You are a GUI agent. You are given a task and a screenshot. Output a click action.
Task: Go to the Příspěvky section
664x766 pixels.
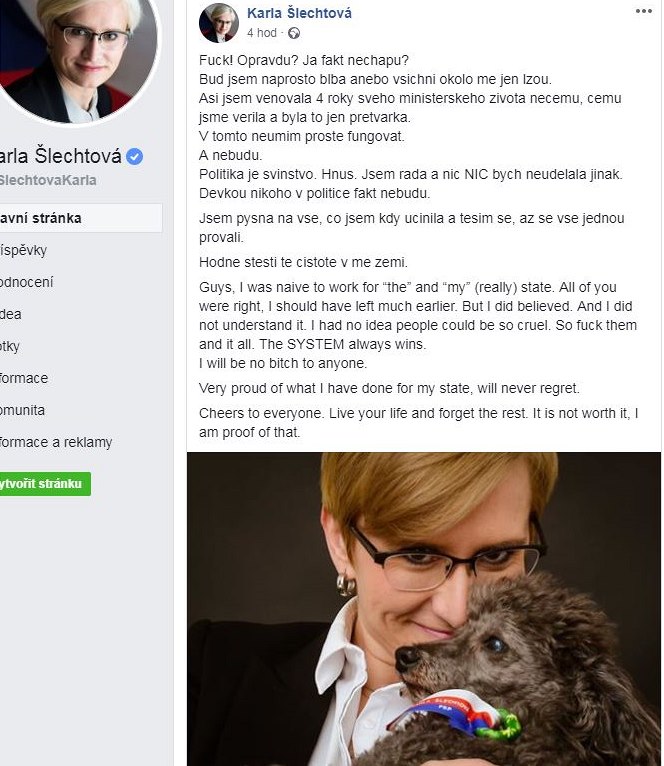point(24,250)
